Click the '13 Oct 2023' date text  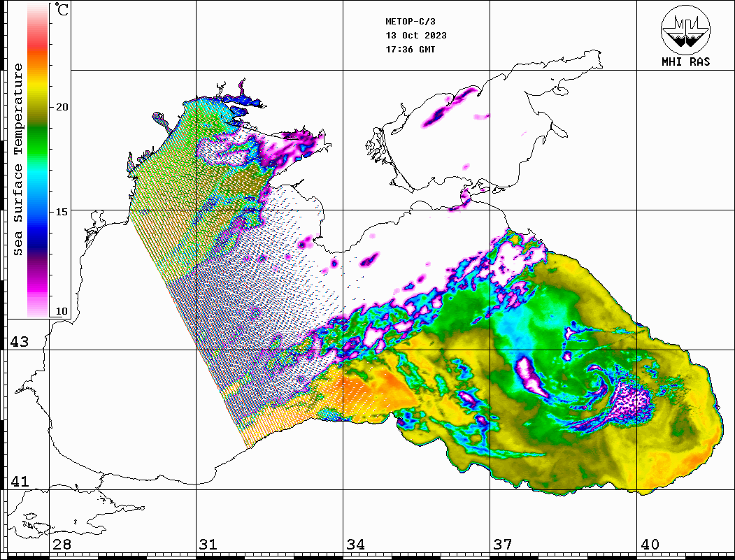[x=416, y=36]
